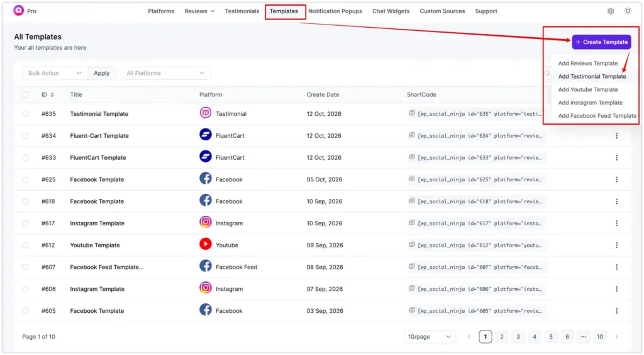Screen dimensions: 644x355
Task: Open three-dot menu for row #605
Action: tap(616, 311)
